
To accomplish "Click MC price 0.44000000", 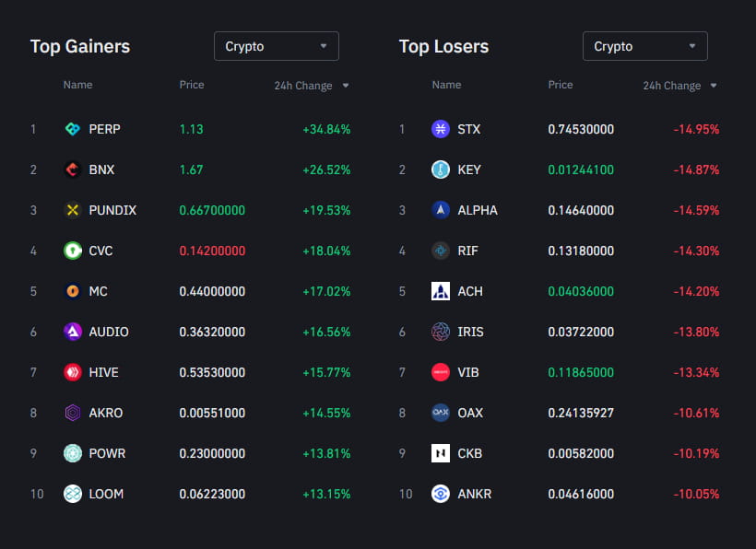I will (212, 291).
